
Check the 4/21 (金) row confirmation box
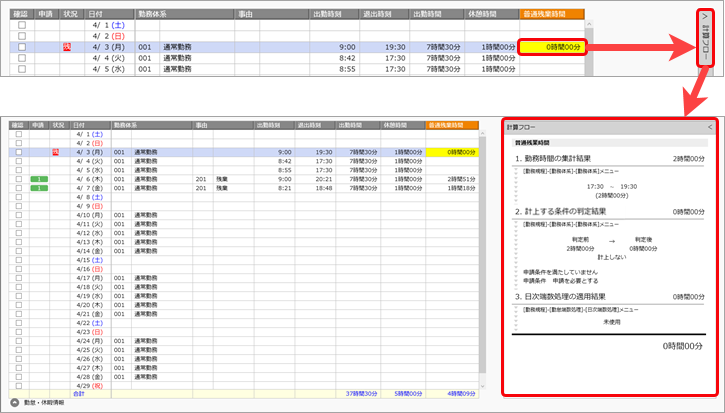coord(18,314)
